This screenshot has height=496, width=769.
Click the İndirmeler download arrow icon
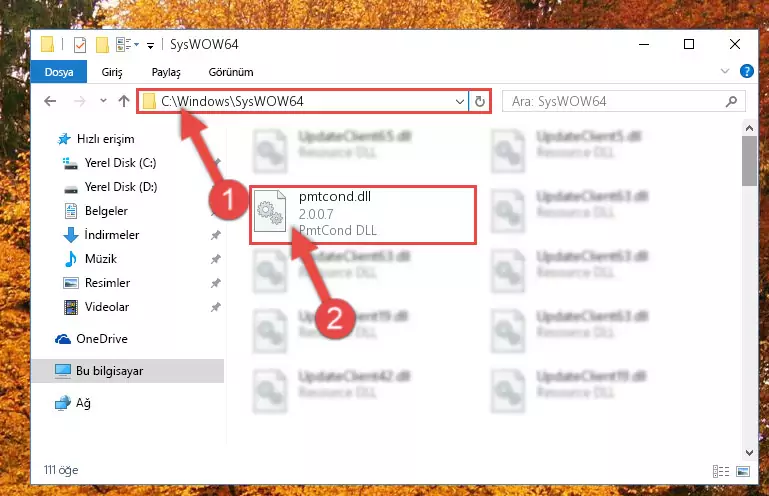(x=71, y=235)
